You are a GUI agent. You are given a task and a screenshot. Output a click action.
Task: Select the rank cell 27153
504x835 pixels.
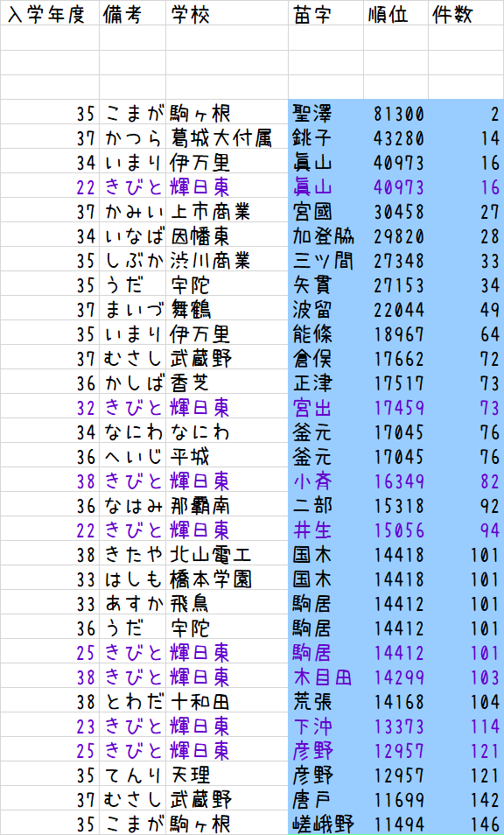point(396,284)
